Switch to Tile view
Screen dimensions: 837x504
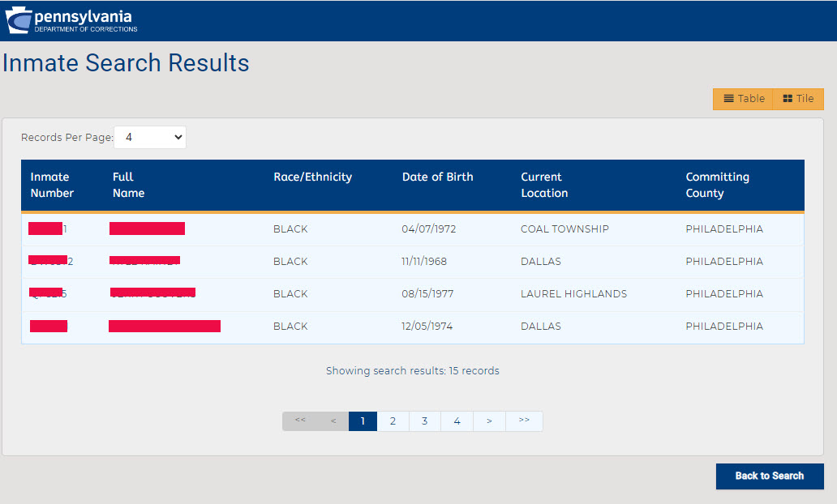(x=798, y=99)
